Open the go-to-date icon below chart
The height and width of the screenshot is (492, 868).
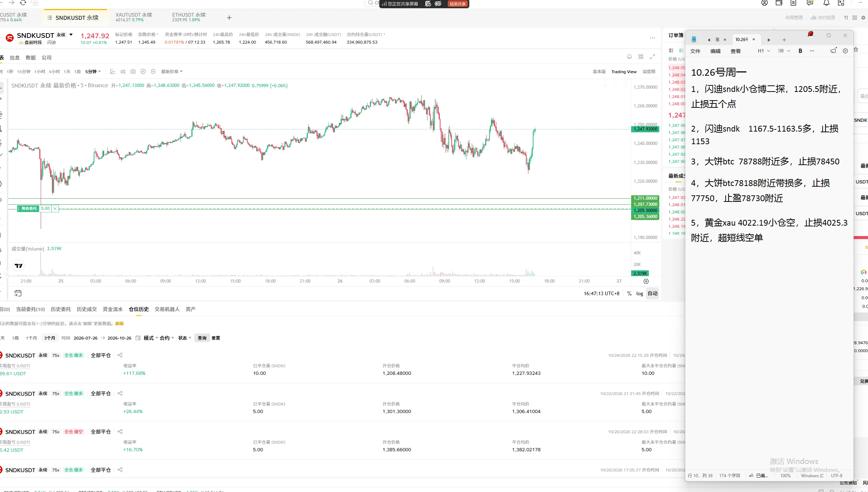pyautogui.click(x=18, y=293)
